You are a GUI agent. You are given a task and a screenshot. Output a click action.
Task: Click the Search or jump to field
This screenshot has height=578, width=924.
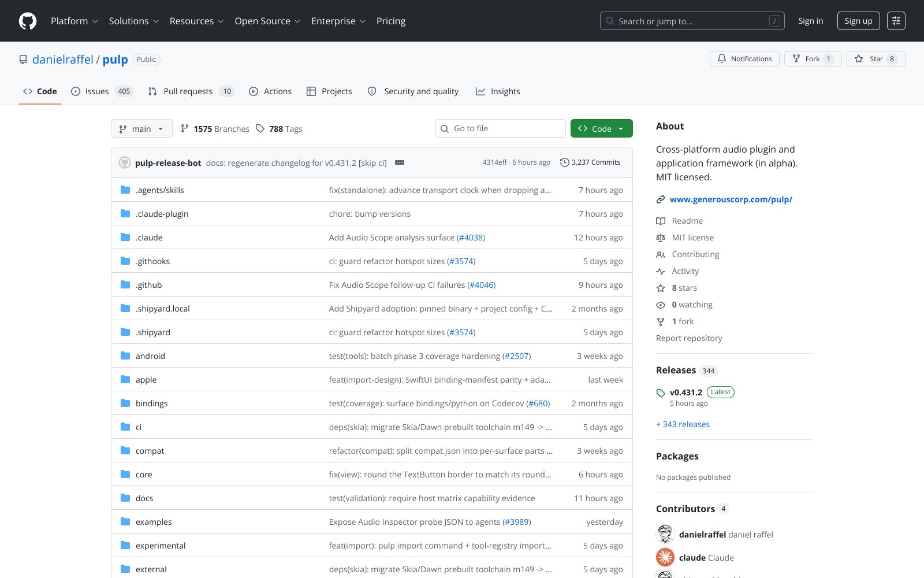[692, 21]
